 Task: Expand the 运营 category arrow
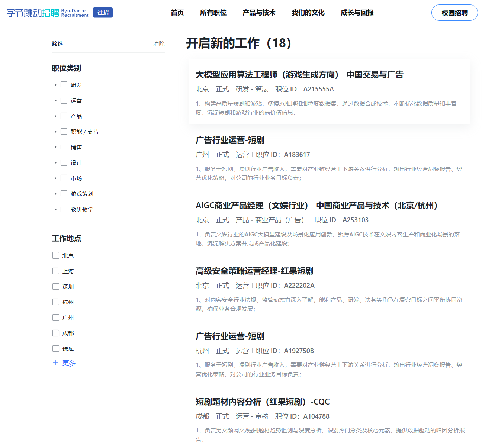[55, 100]
